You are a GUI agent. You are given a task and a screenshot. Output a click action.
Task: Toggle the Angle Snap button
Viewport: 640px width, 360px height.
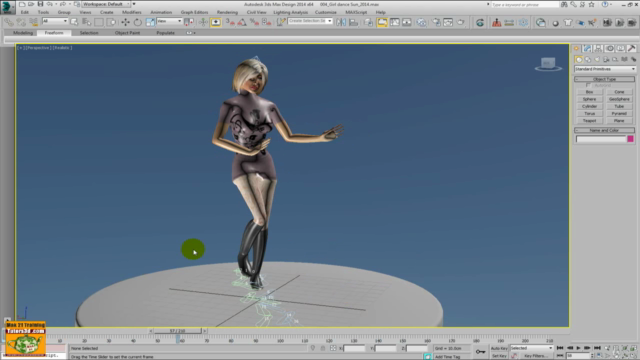pos(242,22)
